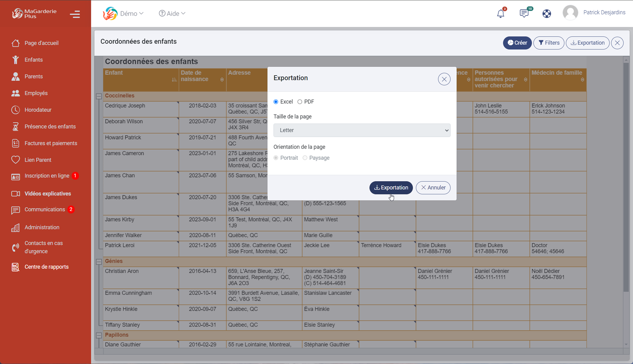This screenshot has height=364, width=633.
Task: Click the vertical scrollbar on the right
Action: point(626,151)
